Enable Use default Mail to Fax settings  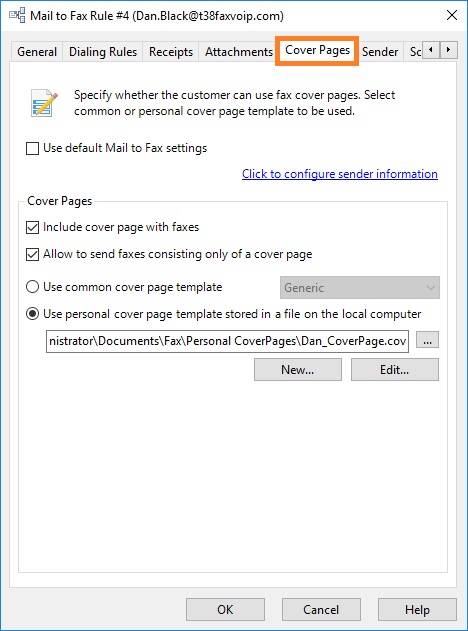pos(33,148)
